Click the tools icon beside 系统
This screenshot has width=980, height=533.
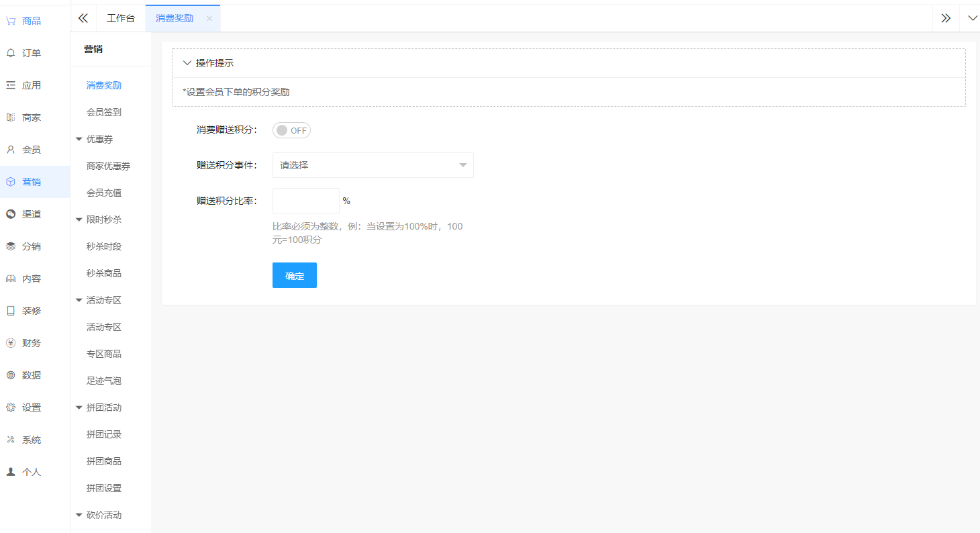11,440
